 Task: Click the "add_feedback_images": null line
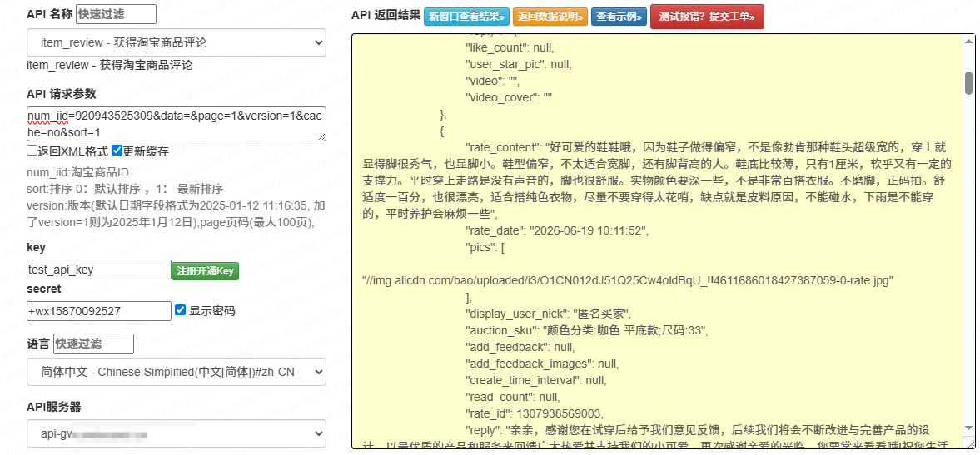point(541,364)
